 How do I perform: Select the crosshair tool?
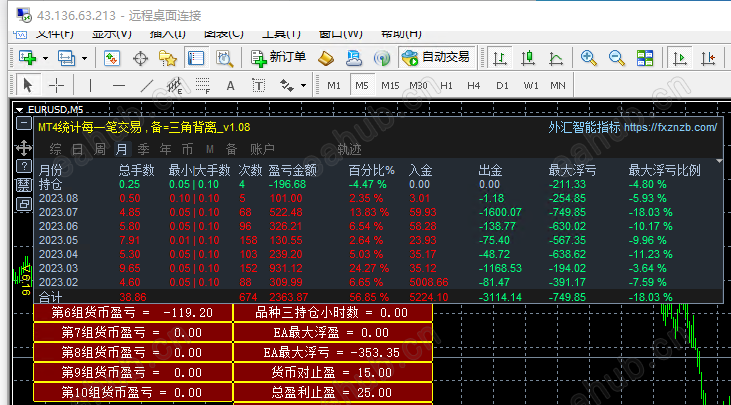(56, 85)
